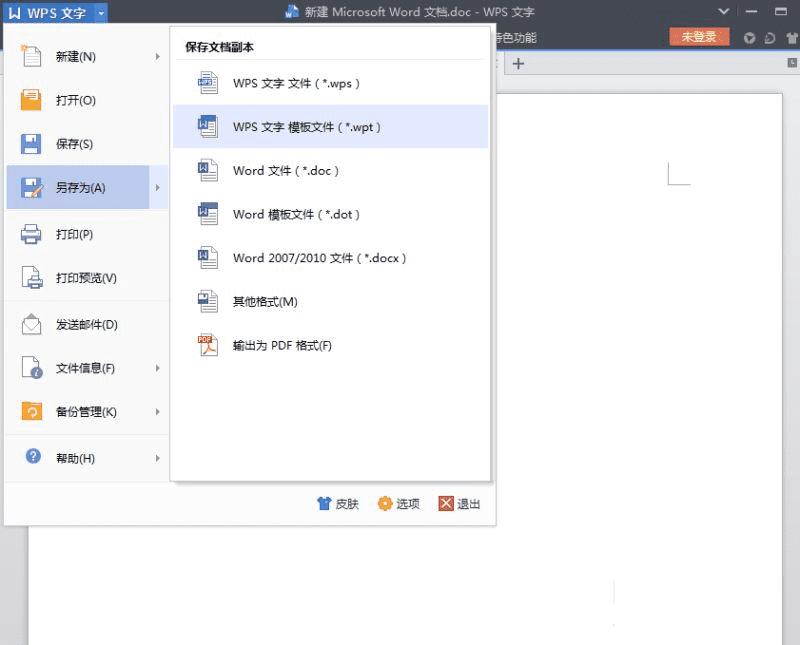The height and width of the screenshot is (645, 800).
Task: Click the 特色功能 ribbon tab
Action: (x=516, y=38)
